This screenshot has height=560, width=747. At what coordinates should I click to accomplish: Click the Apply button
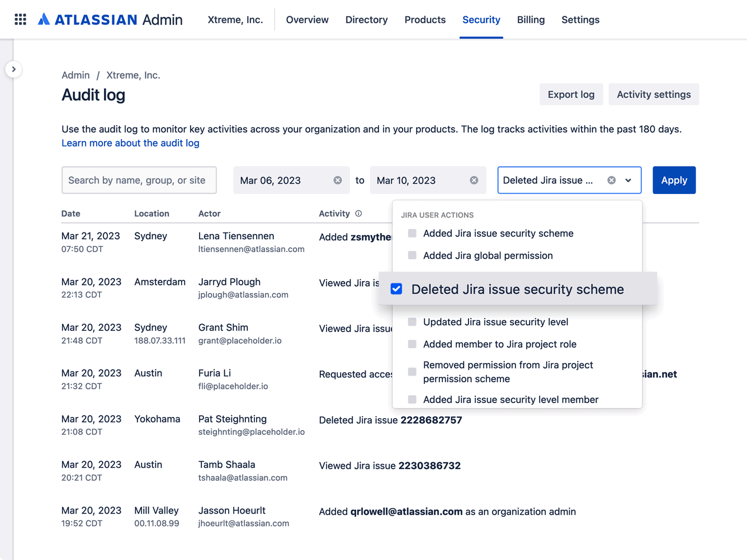tap(674, 180)
